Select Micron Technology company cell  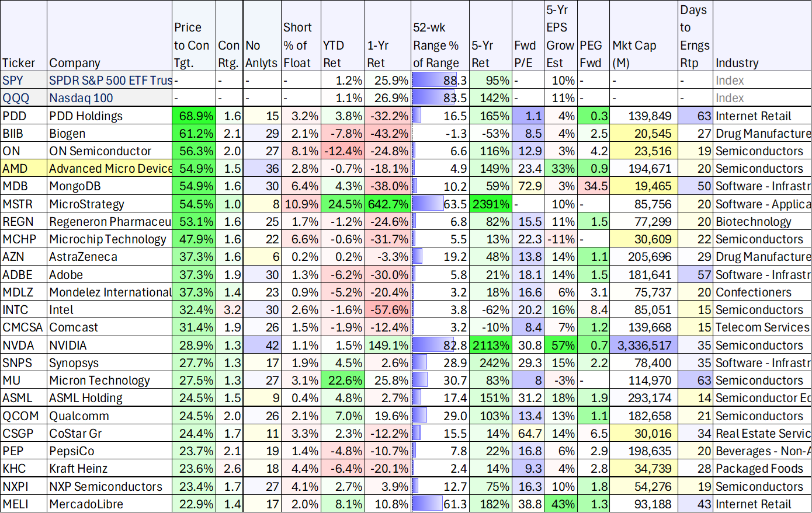pyautogui.click(x=110, y=381)
